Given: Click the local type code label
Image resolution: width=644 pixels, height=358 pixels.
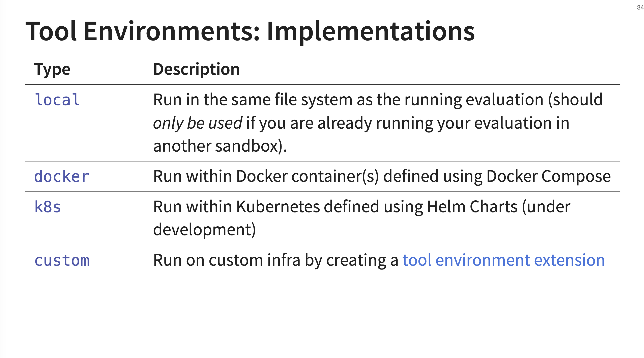Looking at the screenshot, I should (x=57, y=100).
